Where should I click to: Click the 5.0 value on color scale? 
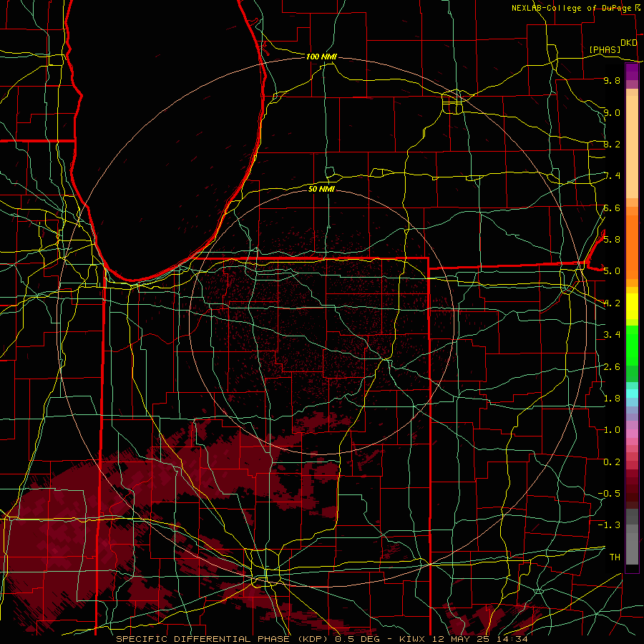pyautogui.click(x=612, y=271)
